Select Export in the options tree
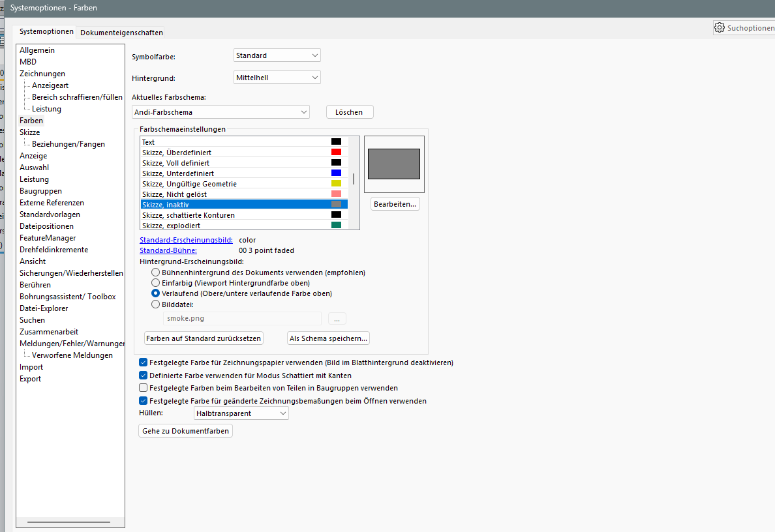This screenshot has width=775, height=532. (x=30, y=379)
